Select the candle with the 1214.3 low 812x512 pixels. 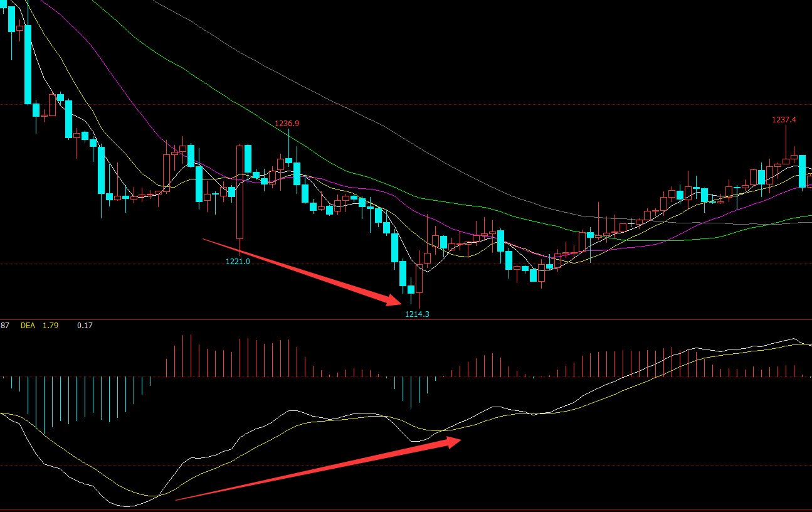coord(419,279)
